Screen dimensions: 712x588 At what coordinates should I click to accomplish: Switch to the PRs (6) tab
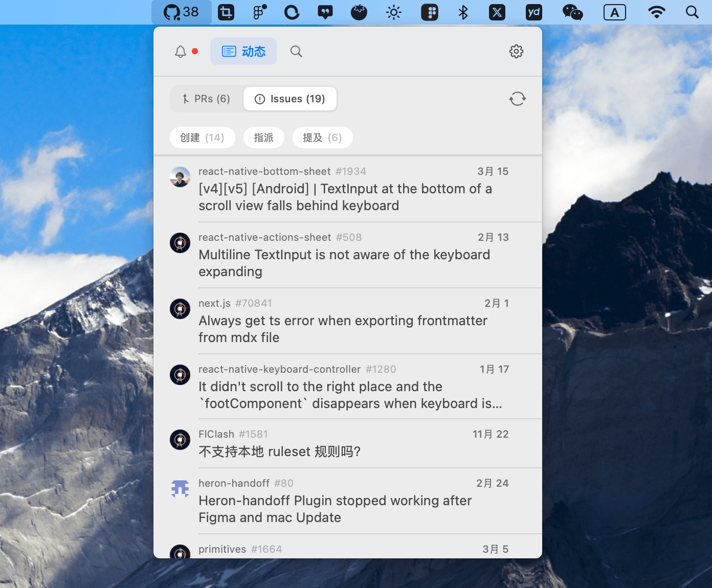coord(207,99)
